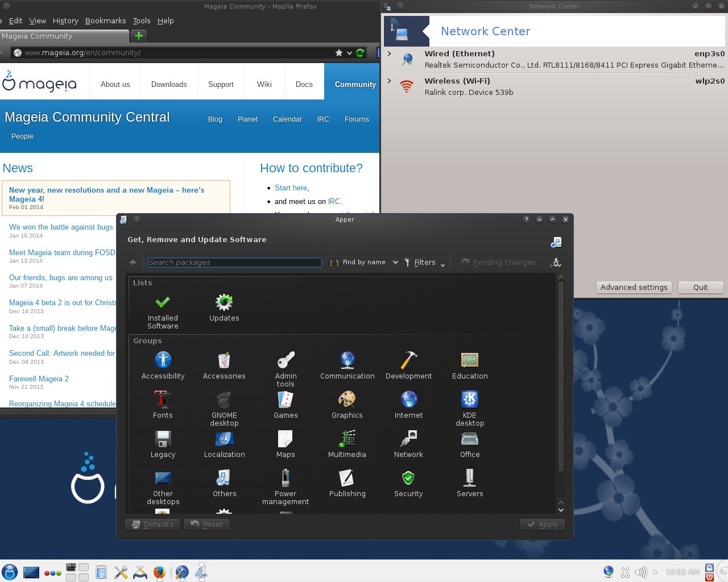Open the Development group
728x582 pixels.
(x=408, y=365)
